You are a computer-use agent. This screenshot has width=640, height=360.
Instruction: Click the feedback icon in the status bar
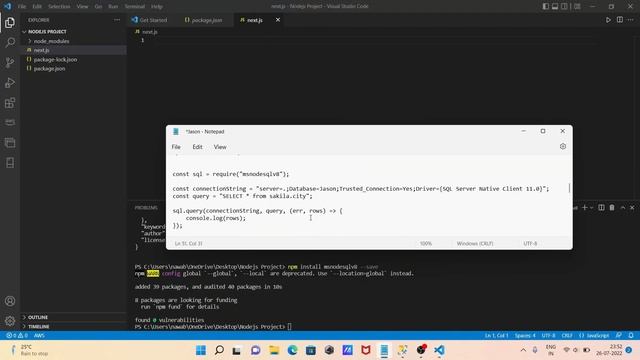pos(619,335)
